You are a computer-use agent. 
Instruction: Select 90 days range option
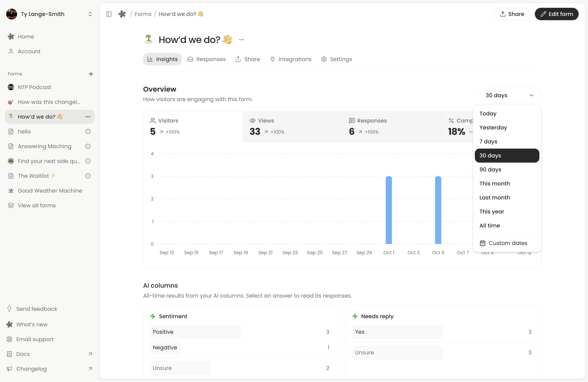coord(507,169)
